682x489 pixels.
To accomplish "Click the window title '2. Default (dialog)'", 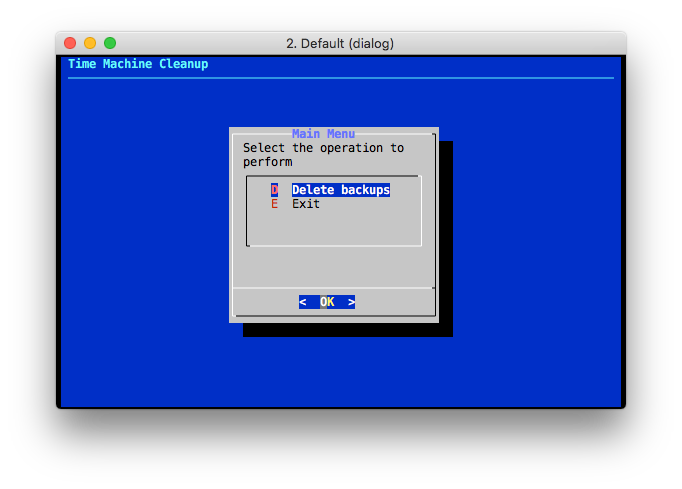I will (x=340, y=43).
